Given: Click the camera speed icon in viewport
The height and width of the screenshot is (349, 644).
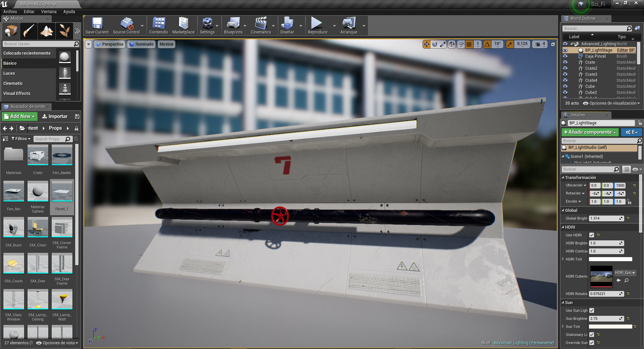Looking at the screenshot, I should point(538,44).
